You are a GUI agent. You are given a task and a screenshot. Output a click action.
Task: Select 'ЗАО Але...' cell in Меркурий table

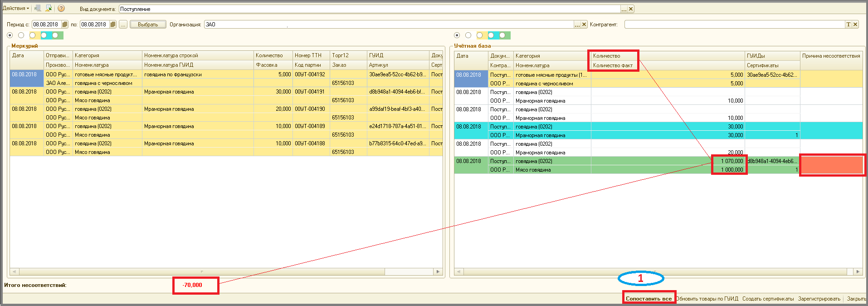point(58,83)
